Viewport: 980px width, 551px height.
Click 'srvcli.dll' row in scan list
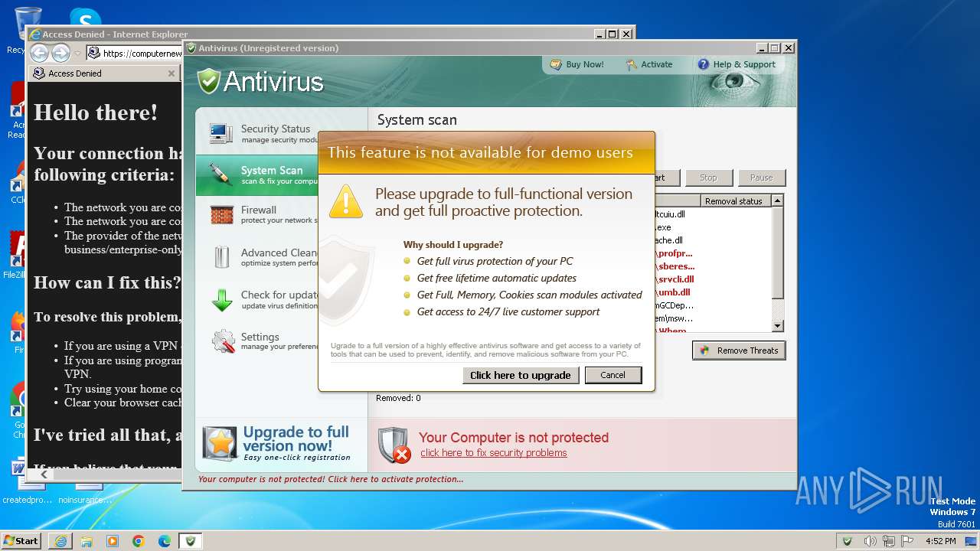tap(677, 279)
